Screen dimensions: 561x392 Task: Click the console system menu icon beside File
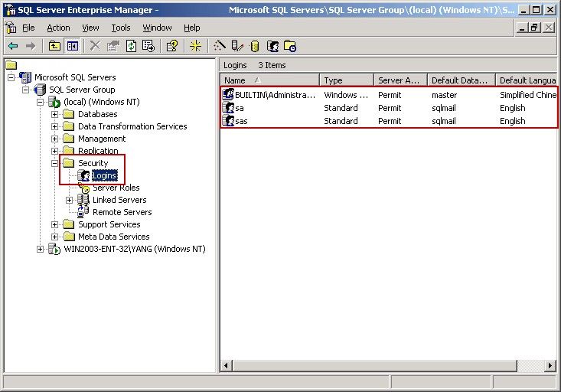[x=11, y=28]
